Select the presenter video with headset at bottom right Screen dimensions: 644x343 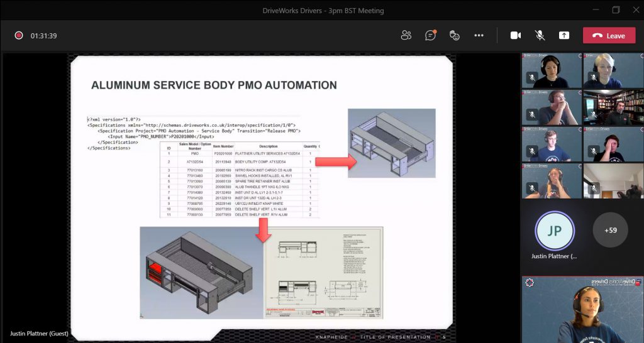[x=582, y=309]
